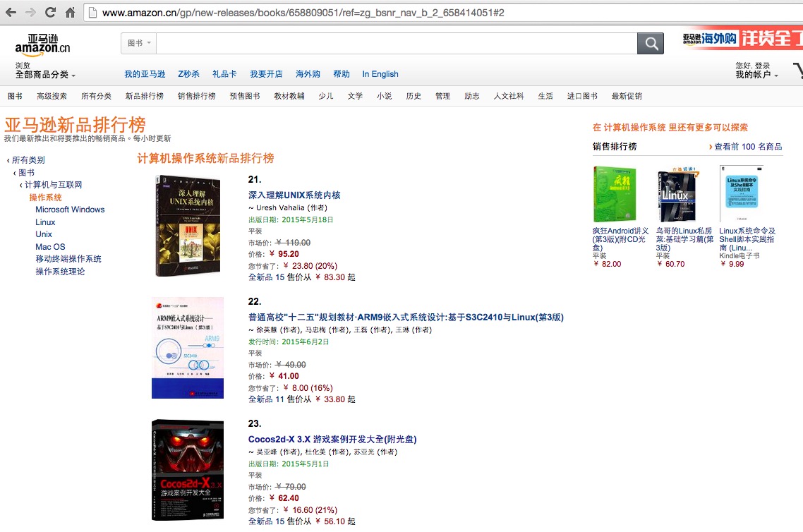The height and width of the screenshot is (532, 803).
Task: Select the Mac OS subcategory in the sidebar
Action: 50,247
